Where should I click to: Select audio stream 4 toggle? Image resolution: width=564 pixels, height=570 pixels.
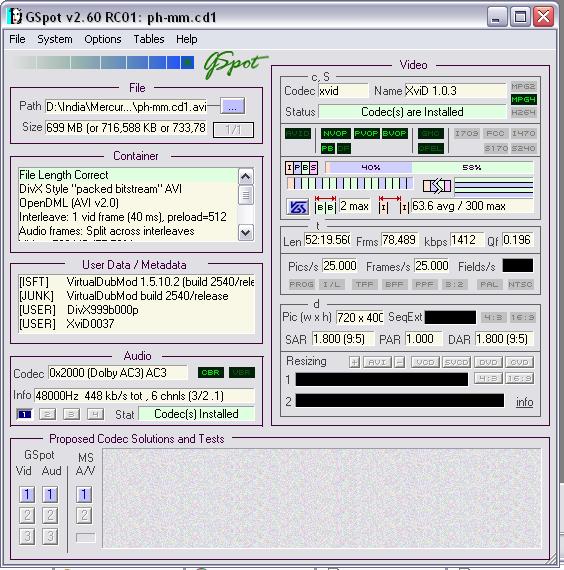[x=95, y=414]
